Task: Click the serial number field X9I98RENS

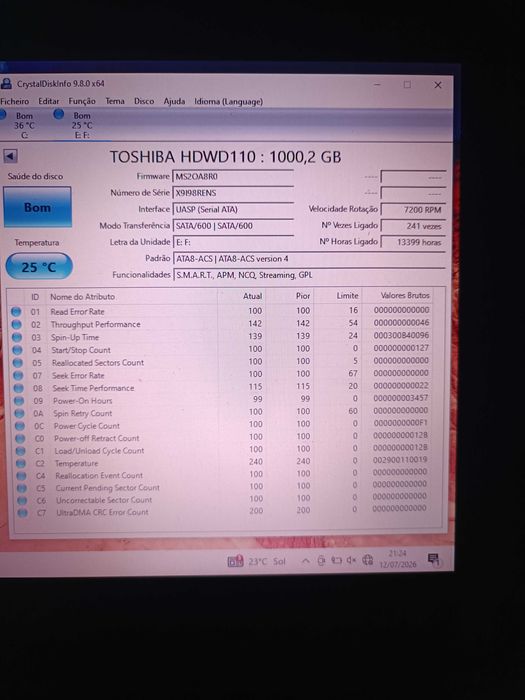Action: pos(233,193)
